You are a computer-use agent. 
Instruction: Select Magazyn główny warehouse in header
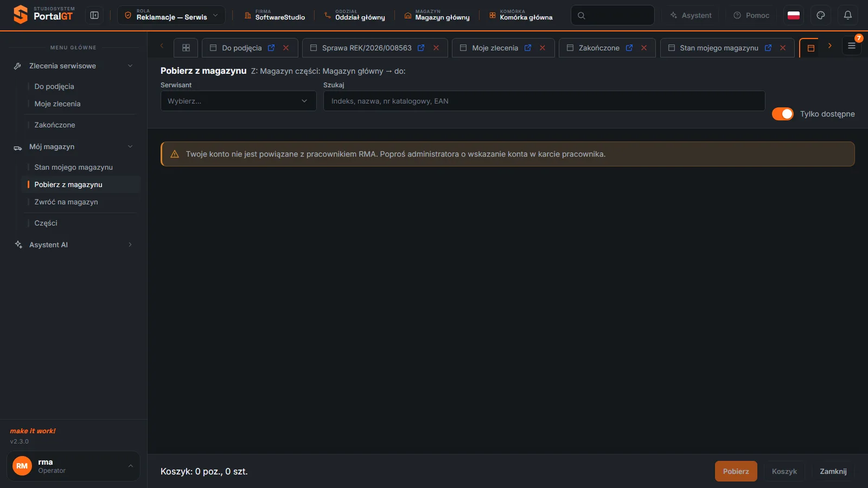(x=437, y=15)
